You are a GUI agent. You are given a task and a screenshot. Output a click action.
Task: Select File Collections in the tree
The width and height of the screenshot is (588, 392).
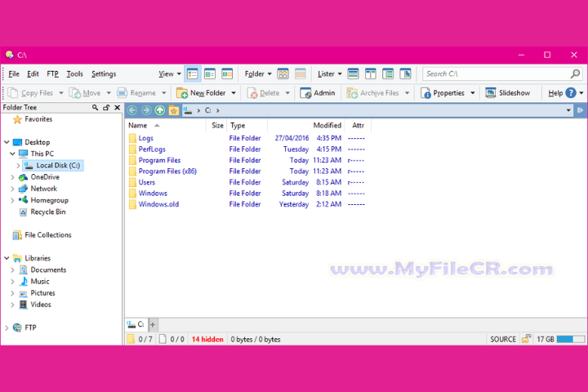48,235
